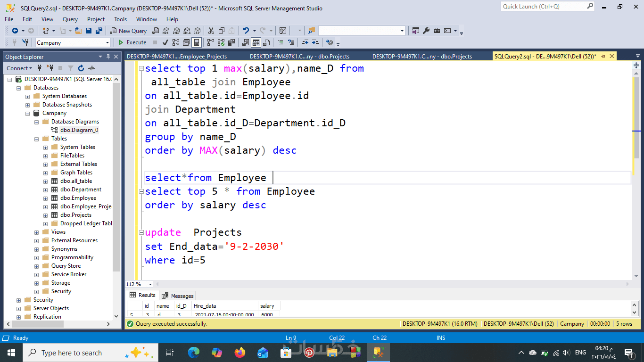The width and height of the screenshot is (644, 362).
Task: Select dbo.Diagram_0 in the tree
Action: click(x=79, y=130)
